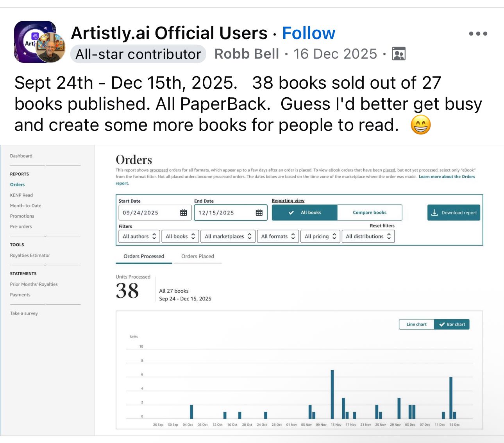Click the tallest bar at 13 Nov

click(332, 394)
